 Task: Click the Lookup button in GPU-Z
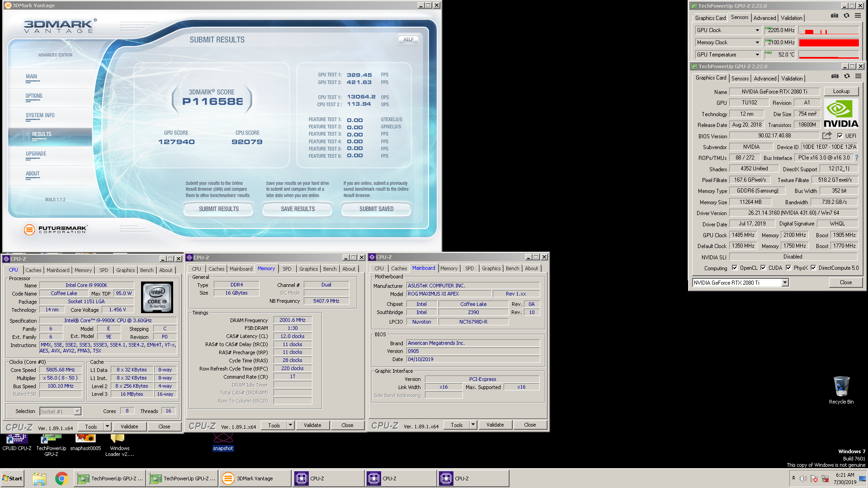841,91
